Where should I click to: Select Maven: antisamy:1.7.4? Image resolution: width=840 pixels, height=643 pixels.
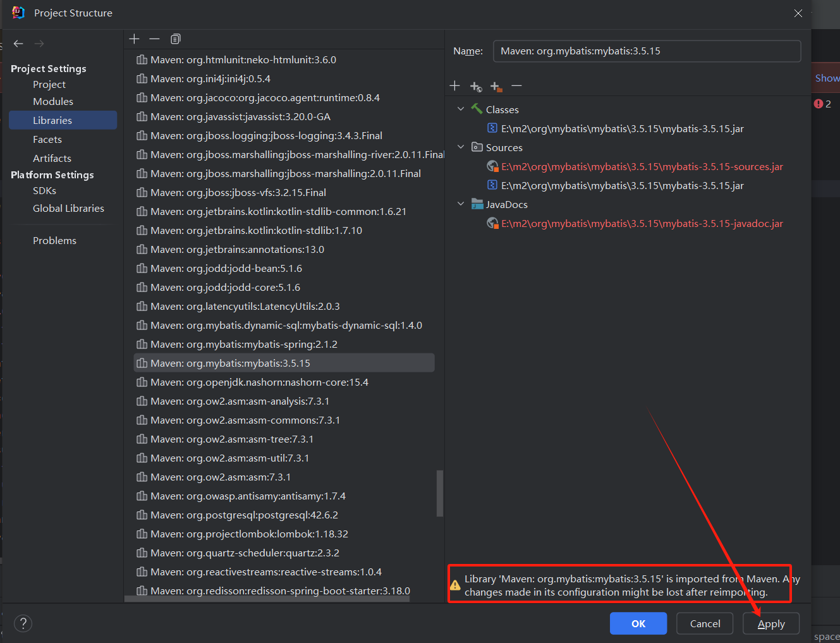pyautogui.click(x=248, y=496)
